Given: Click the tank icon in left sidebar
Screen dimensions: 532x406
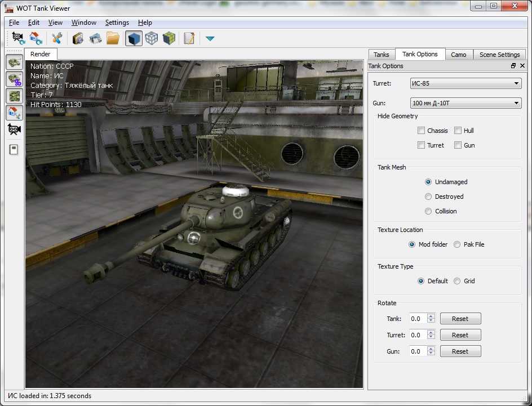Looking at the screenshot, I should point(14,62).
